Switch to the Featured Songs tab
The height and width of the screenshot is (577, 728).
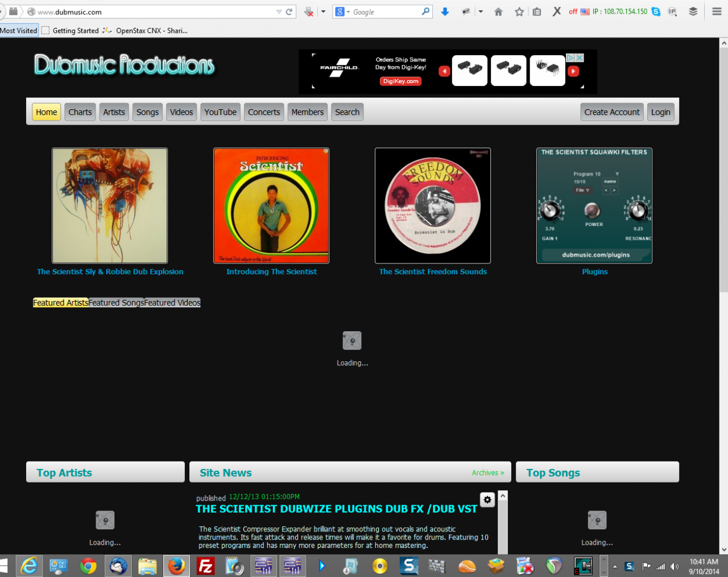[x=116, y=303]
